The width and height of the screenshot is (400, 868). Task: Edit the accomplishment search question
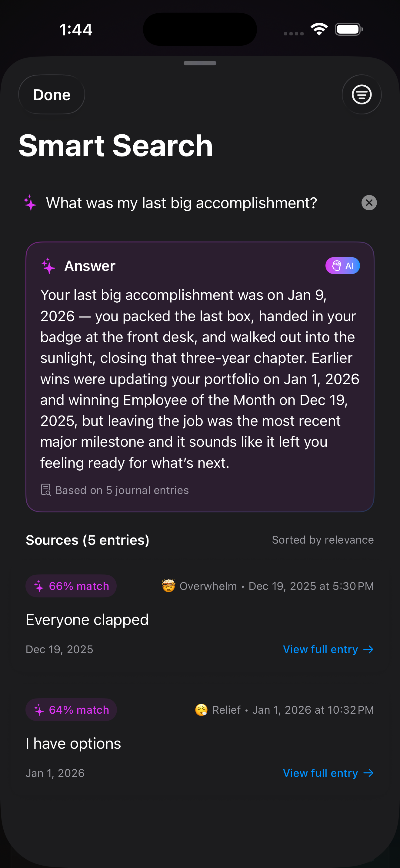pos(182,203)
